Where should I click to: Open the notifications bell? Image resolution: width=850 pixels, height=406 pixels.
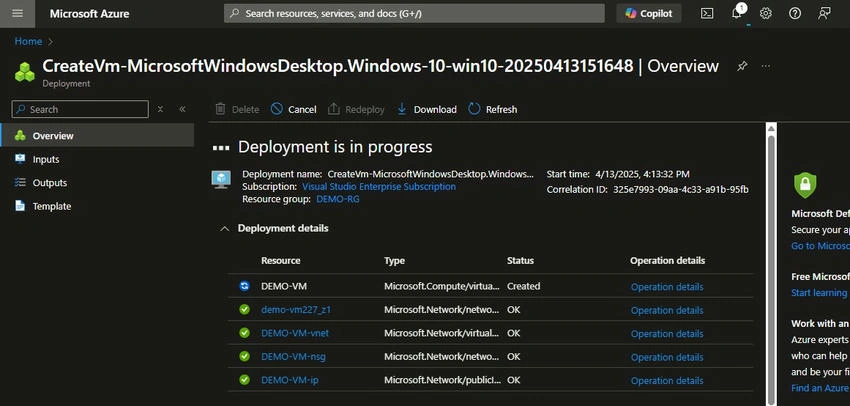coord(737,14)
